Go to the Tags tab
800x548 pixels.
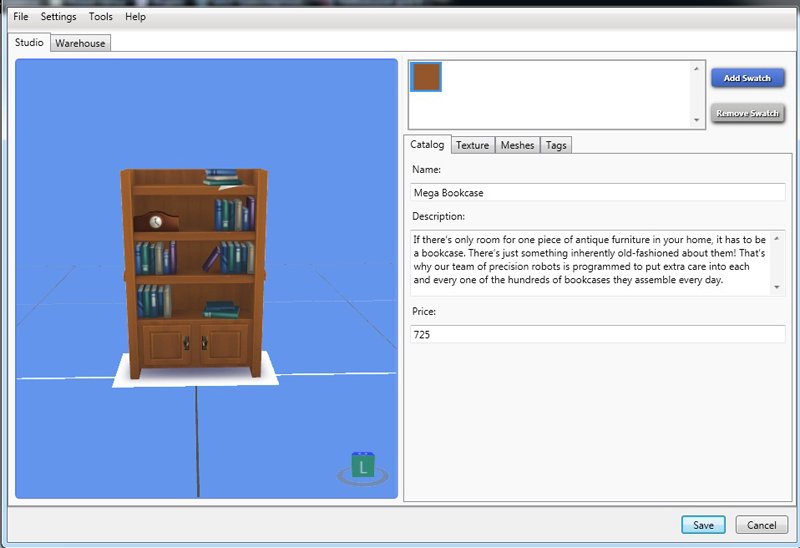coord(556,145)
